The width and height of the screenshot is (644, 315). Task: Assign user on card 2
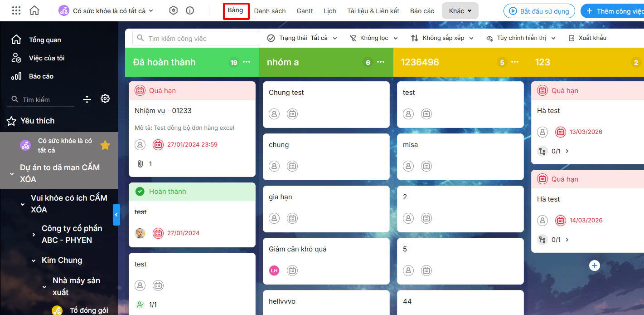(408, 218)
